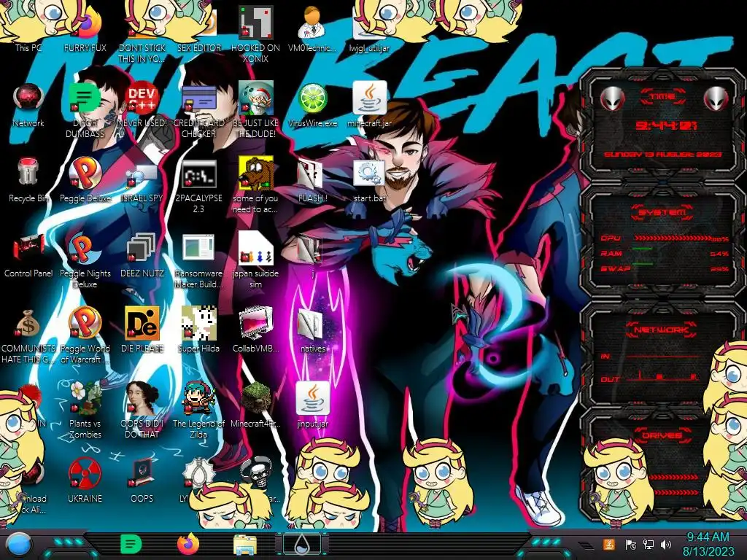Open the Minecraft4fr... grass block icon
Screen dimensions: 747x560
[x=255, y=398]
